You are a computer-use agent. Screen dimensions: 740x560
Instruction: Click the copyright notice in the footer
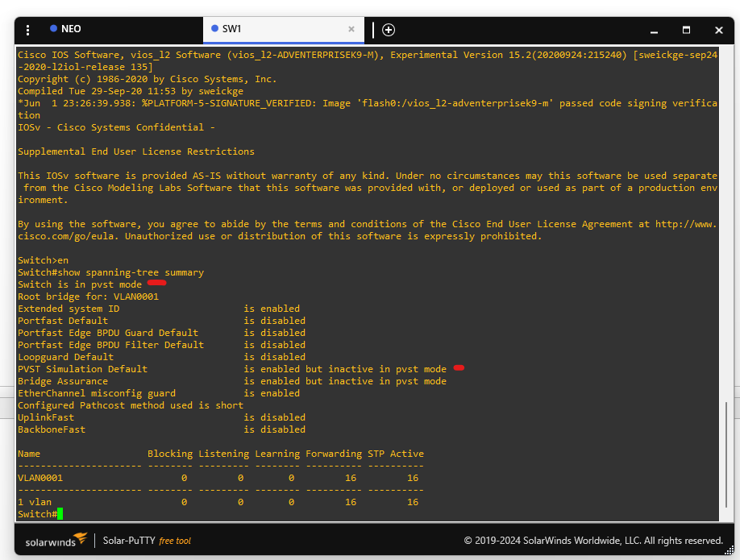(593, 541)
